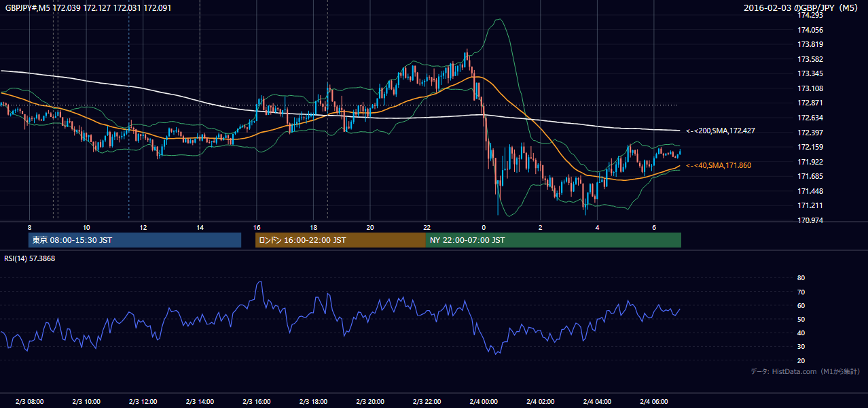Click the 2016-02-03 GBP/JPY (M5) title
868x408 pixels.
(x=801, y=7)
